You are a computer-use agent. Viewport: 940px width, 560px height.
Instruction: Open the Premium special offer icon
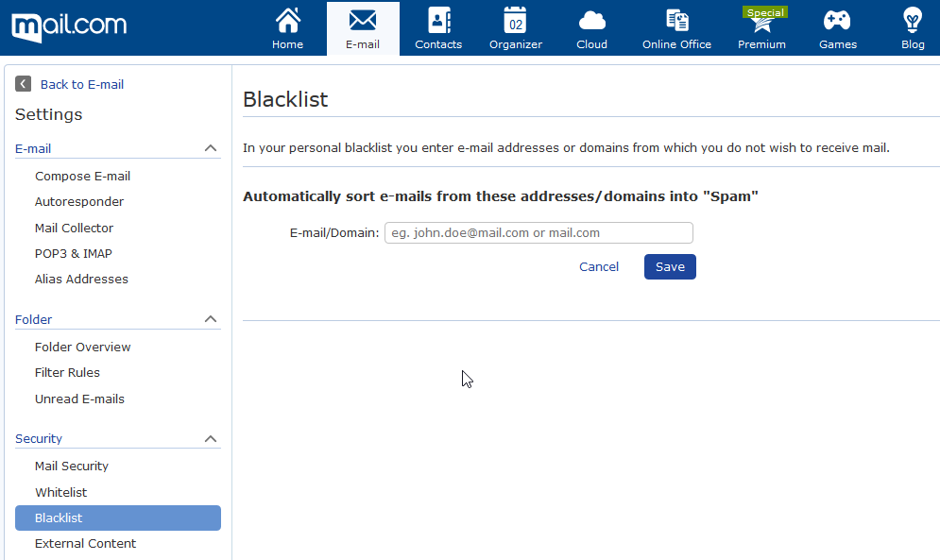tap(762, 21)
